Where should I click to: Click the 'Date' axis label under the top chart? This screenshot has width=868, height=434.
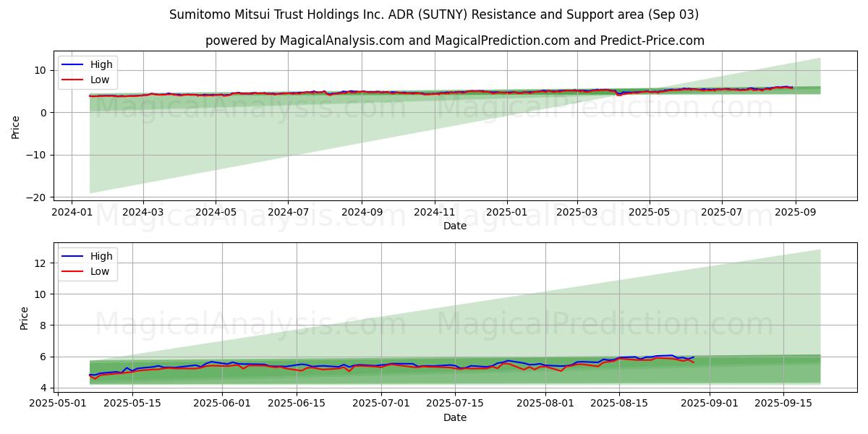(455, 226)
